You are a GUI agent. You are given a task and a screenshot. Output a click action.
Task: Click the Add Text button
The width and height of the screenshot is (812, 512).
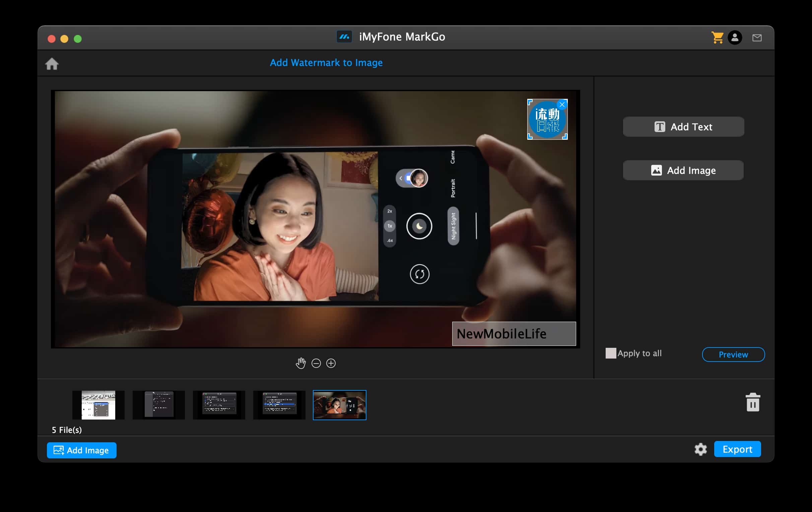pyautogui.click(x=683, y=127)
